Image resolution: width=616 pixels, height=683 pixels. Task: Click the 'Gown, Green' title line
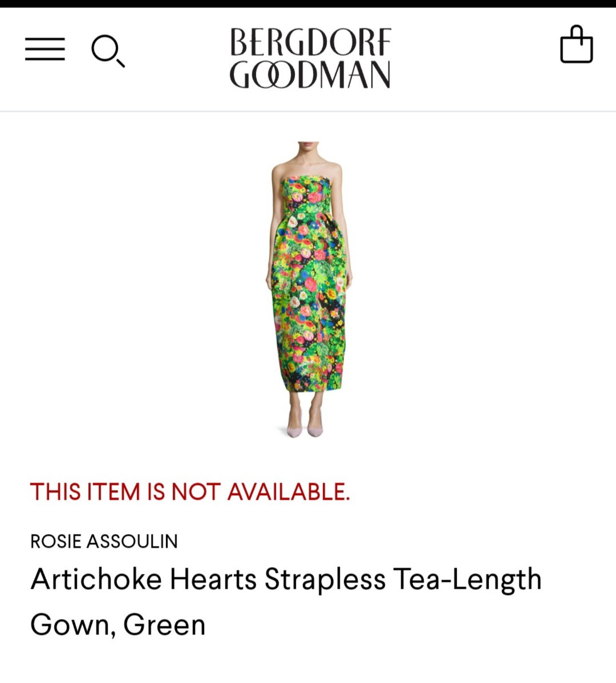[x=118, y=625]
